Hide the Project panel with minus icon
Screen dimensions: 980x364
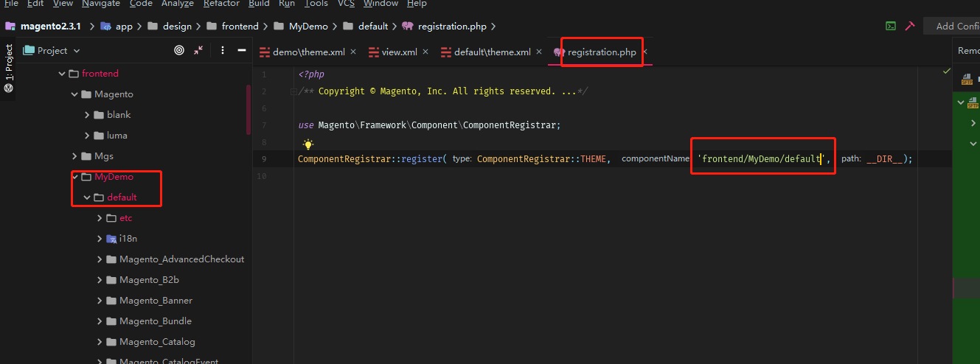241,51
